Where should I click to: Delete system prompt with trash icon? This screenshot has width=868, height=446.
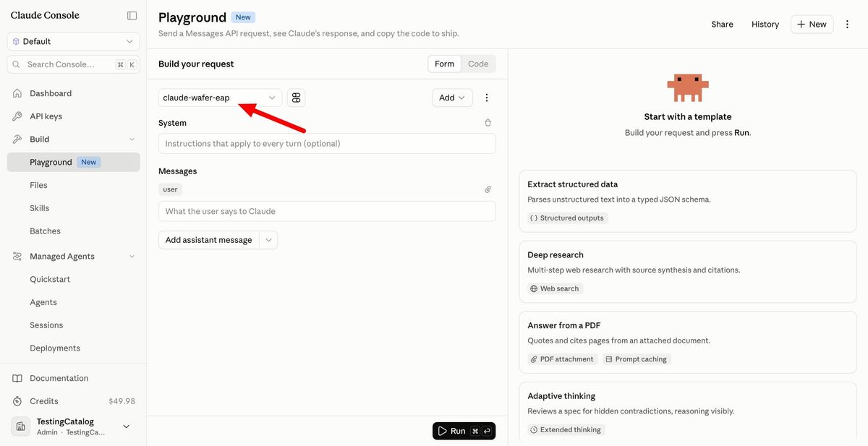pos(488,123)
